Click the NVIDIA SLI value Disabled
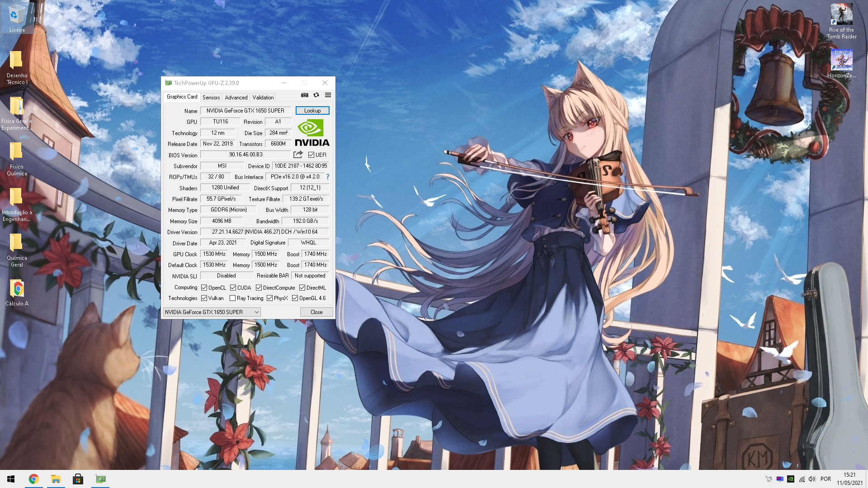Screen dimensions: 868x488 (226, 276)
